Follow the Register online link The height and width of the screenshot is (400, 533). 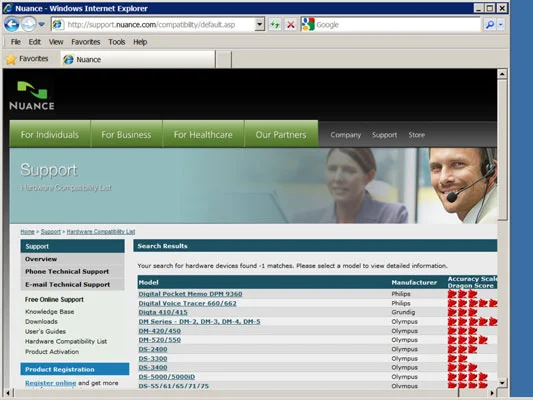[51, 383]
